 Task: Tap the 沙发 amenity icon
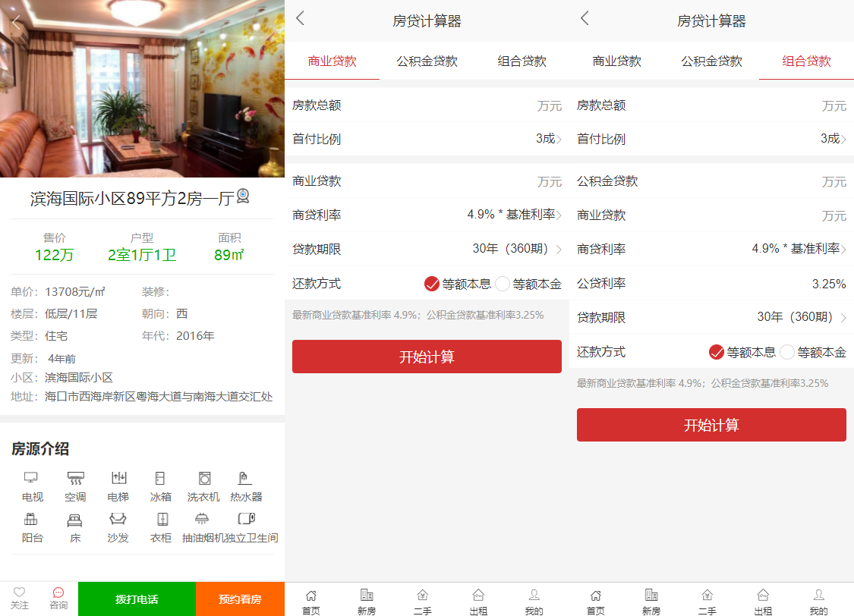118,520
